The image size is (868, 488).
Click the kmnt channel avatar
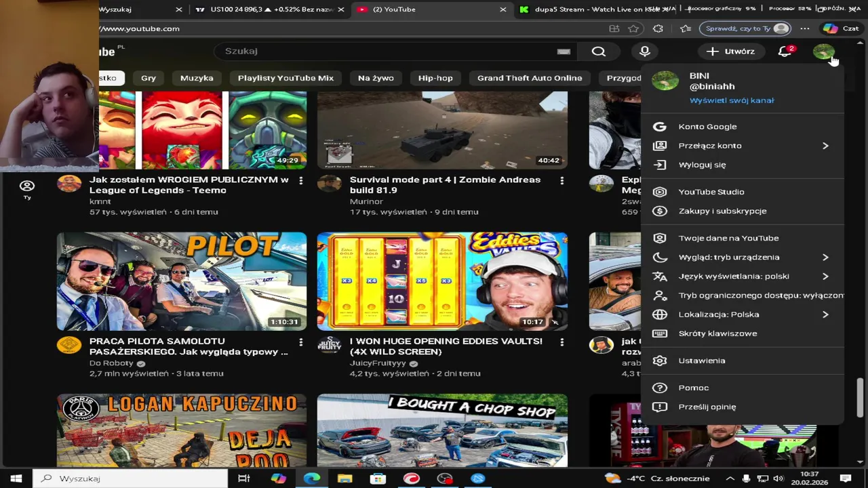[69, 183]
